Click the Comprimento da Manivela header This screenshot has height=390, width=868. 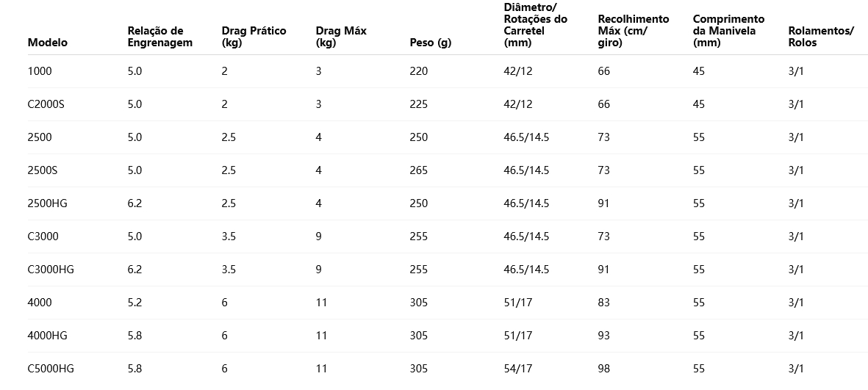click(728, 31)
